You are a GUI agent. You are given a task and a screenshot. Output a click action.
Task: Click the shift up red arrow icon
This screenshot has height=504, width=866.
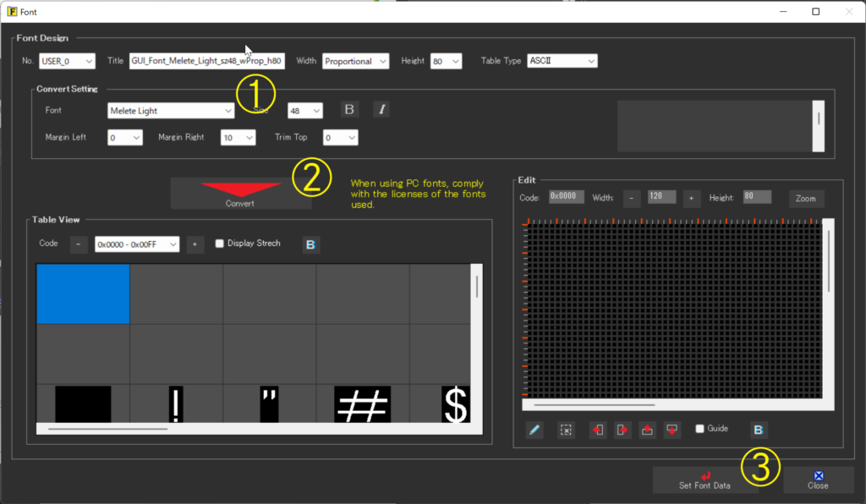[648, 430]
